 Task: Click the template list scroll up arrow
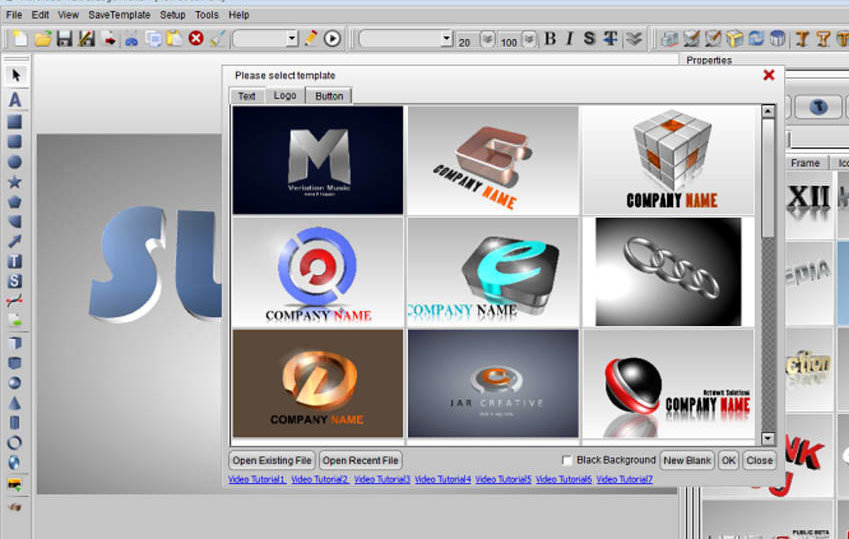(768, 112)
